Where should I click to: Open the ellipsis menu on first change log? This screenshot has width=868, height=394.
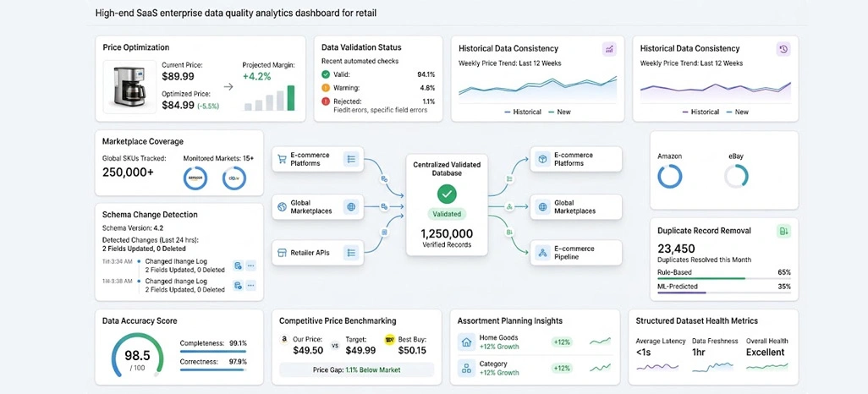click(251, 265)
